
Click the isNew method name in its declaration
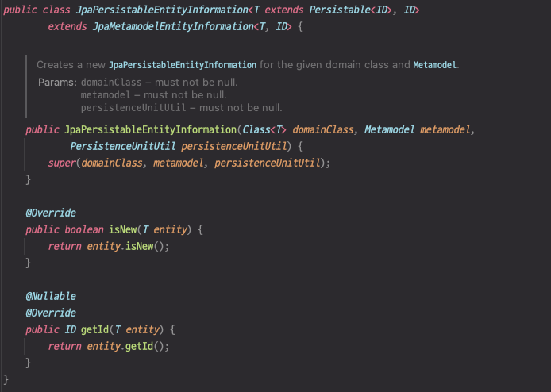click(x=122, y=229)
